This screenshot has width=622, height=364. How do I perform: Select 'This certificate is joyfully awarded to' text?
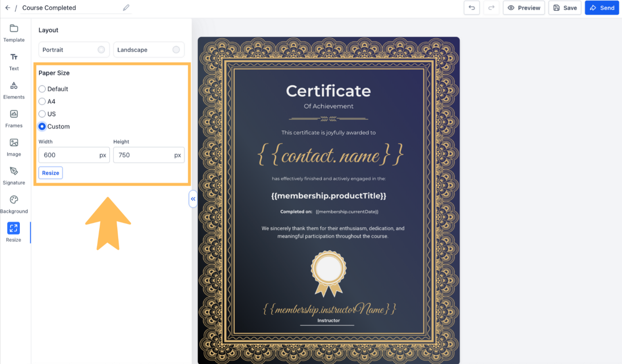click(328, 133)
